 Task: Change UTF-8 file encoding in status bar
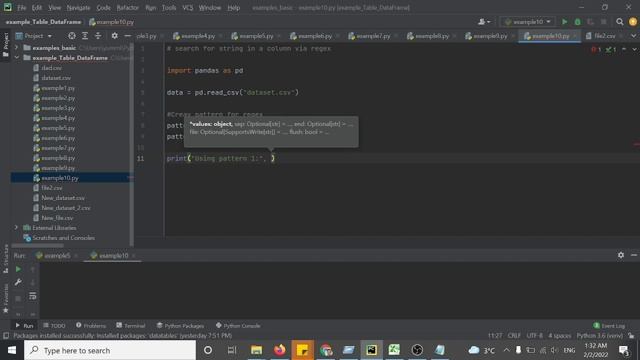(535, 336)
